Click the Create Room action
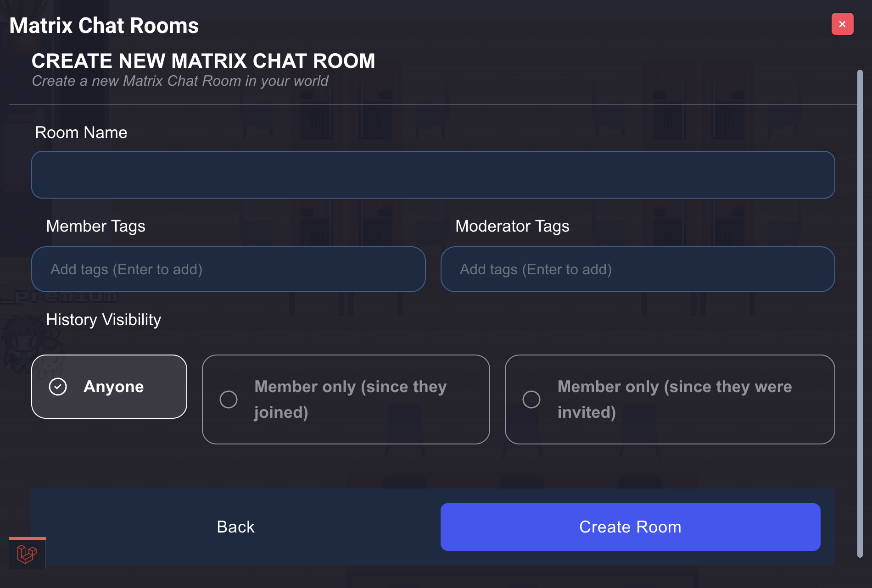This screenshot has height=588, width=872. [630, 527]
